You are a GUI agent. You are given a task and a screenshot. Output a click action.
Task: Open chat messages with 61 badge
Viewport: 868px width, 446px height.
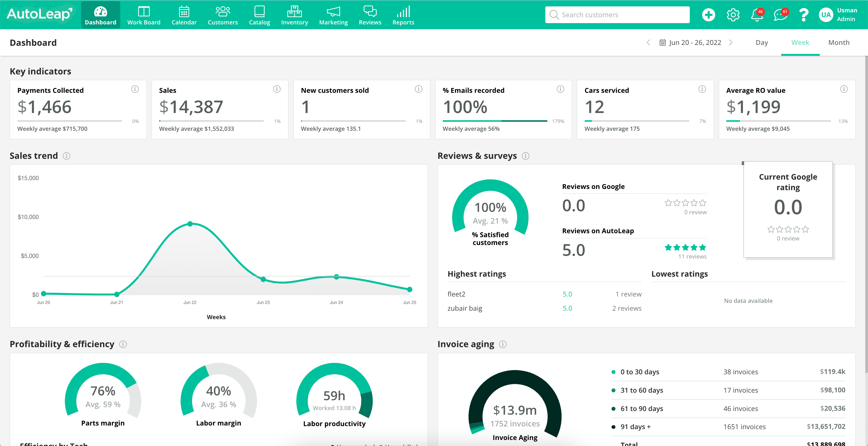point(780,15)
